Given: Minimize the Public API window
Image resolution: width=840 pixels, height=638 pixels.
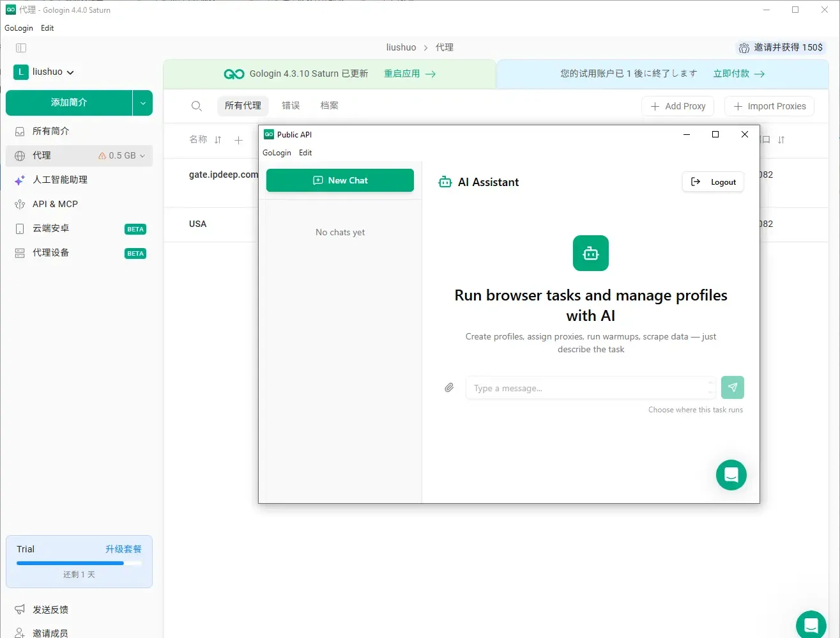Looking at the screenshot, I should (x=687, y=134).
